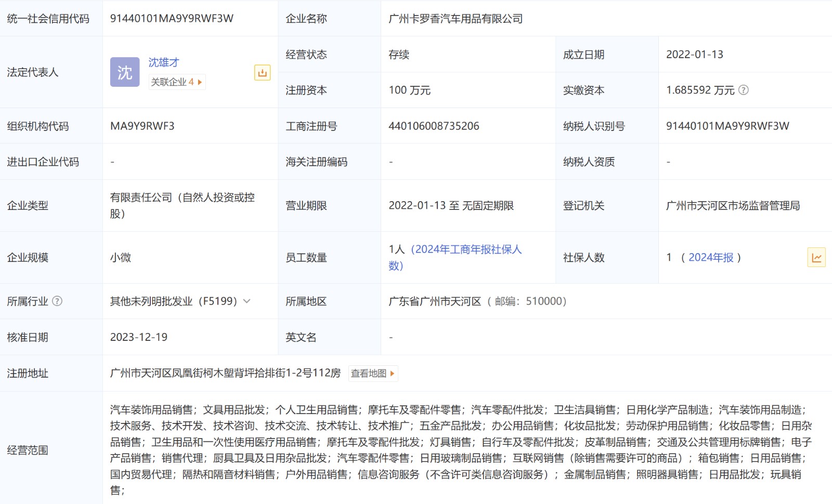Click the help icon next to 1.685592 万元
This screenshot has height=504, width=832.
click(x=744, y=90)
